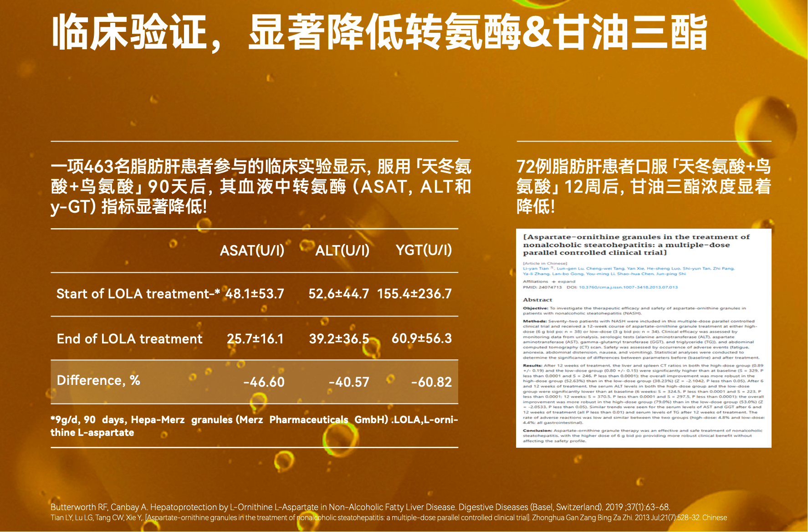This screenshot has height=532, width=808.
Task: Click the -60.82 YGT difference value
Action: pyautogui.click(x=431, y=382)
